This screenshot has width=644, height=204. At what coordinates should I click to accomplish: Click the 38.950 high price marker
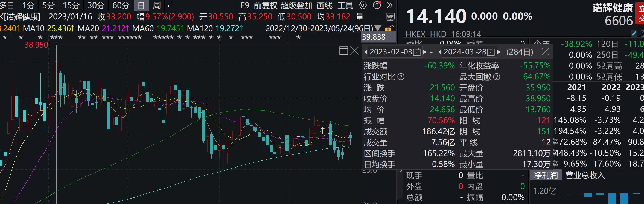36,45
